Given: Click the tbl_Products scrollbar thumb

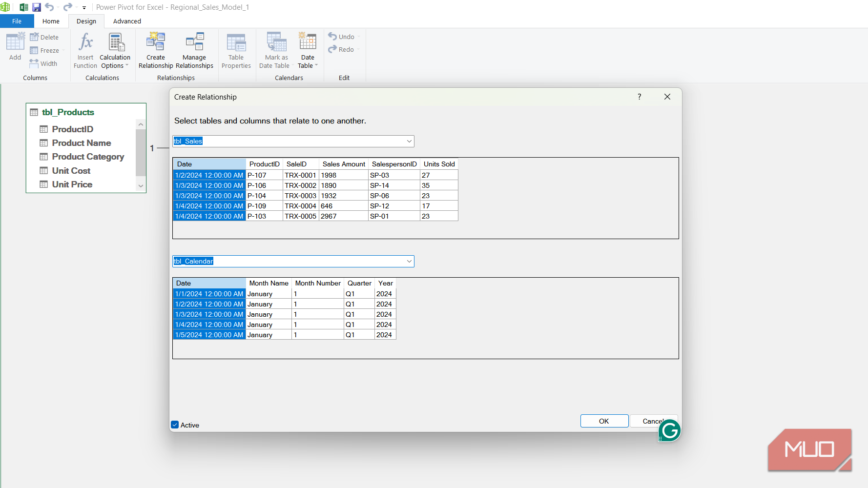Looking at the screenshot, I should [141, 152].
